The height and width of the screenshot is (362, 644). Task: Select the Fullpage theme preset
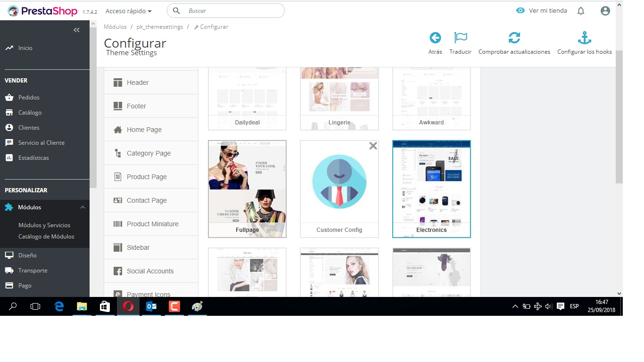click(x=247, y=189)
